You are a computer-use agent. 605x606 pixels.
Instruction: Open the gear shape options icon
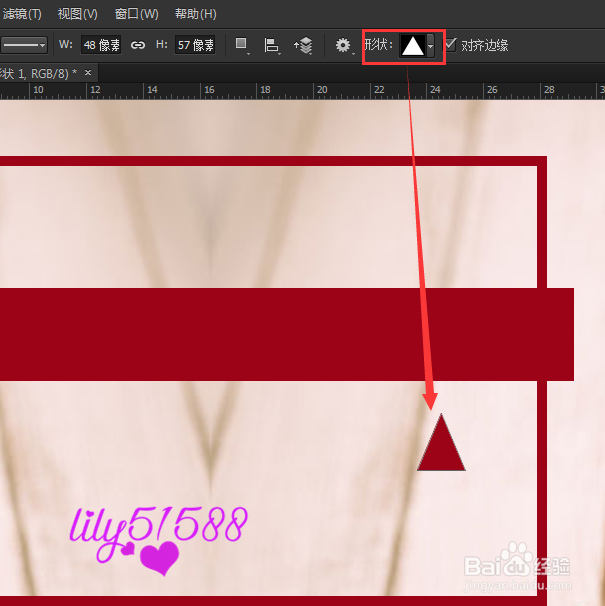click(344, 46)
